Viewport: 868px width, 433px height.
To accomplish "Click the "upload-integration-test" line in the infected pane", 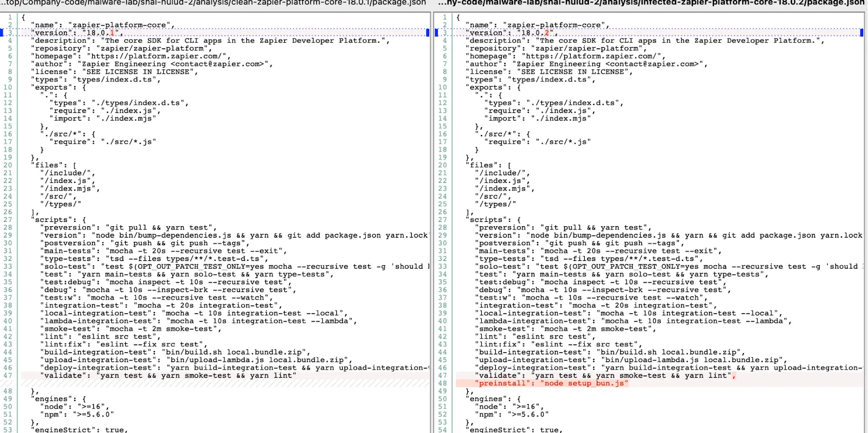I will pos(631,360).
